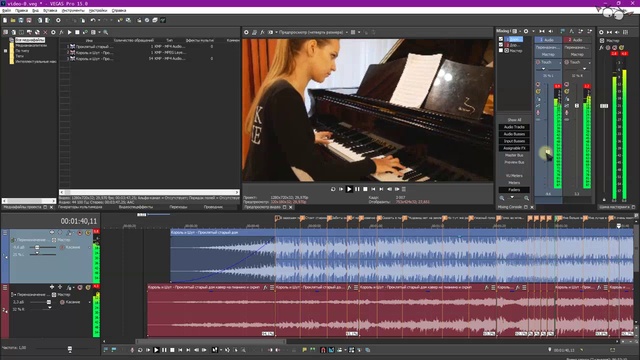640x360 pixels.
Task: Open media FX icon in Project Media toolbar
Action: coord(61,32)
